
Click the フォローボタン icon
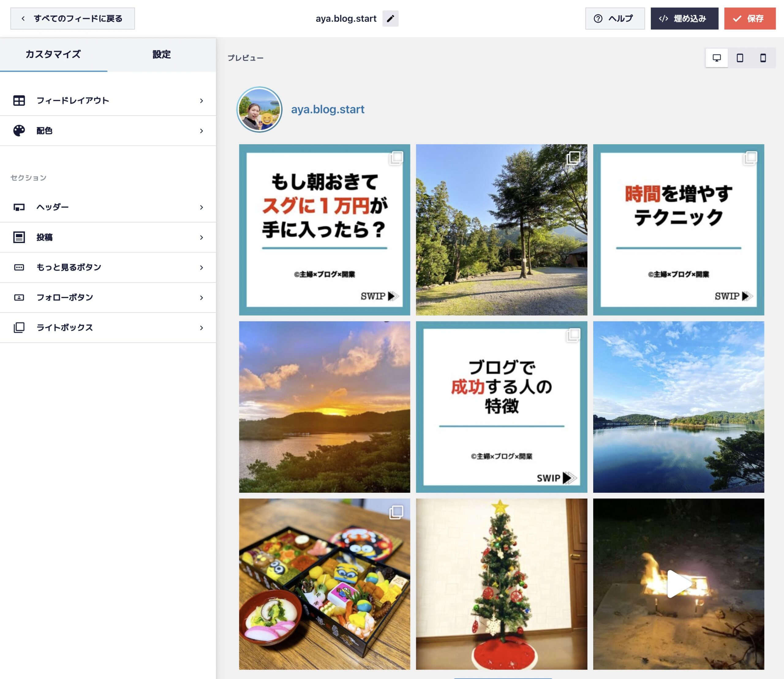click(19, 298)
